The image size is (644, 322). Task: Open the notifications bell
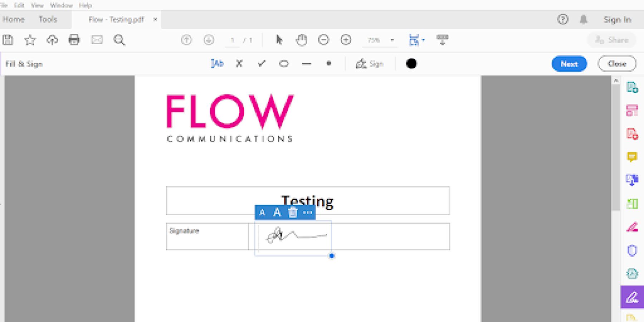coord(584,19)
